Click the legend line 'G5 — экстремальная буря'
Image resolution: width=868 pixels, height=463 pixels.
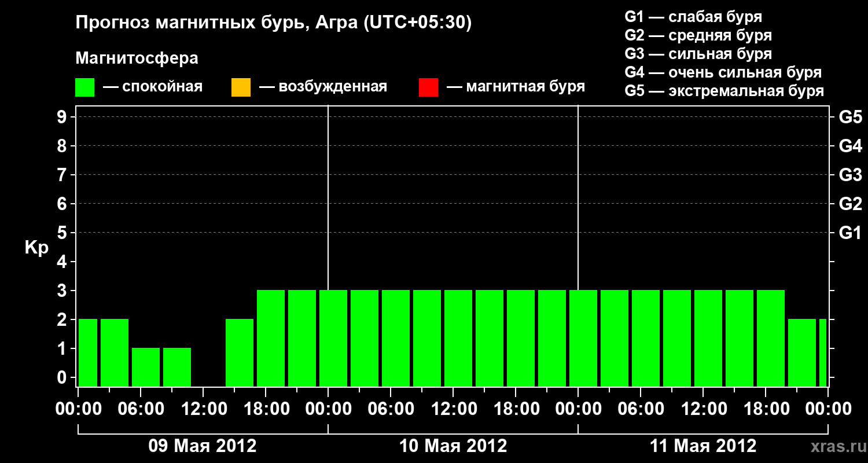click(x=724, y=91)
